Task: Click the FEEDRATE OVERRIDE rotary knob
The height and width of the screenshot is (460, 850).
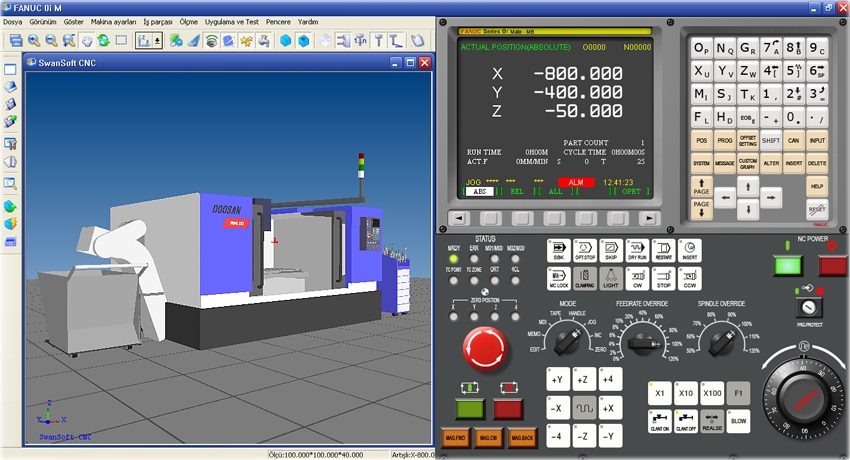Action: click(x=643, y=342)
